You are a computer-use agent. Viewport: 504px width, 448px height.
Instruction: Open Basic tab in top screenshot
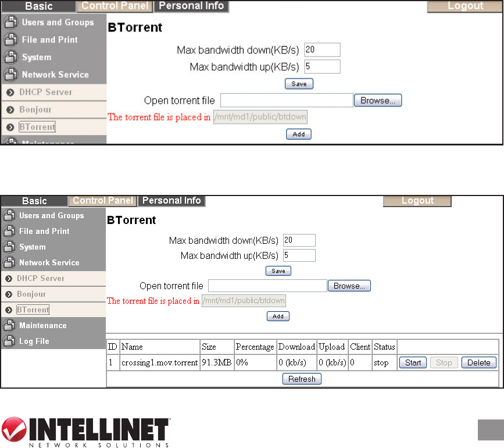(x=38, y=6)
